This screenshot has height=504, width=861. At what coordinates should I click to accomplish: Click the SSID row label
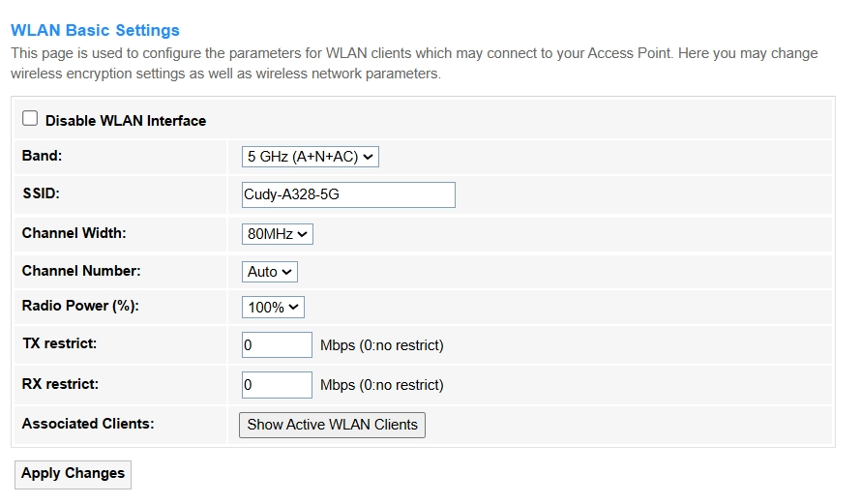point(41,193)
